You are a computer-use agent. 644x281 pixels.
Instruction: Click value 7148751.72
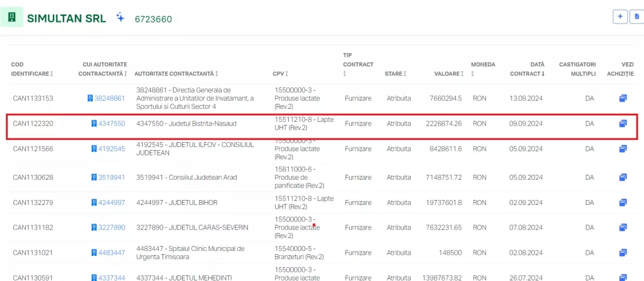tap(444, 177)
